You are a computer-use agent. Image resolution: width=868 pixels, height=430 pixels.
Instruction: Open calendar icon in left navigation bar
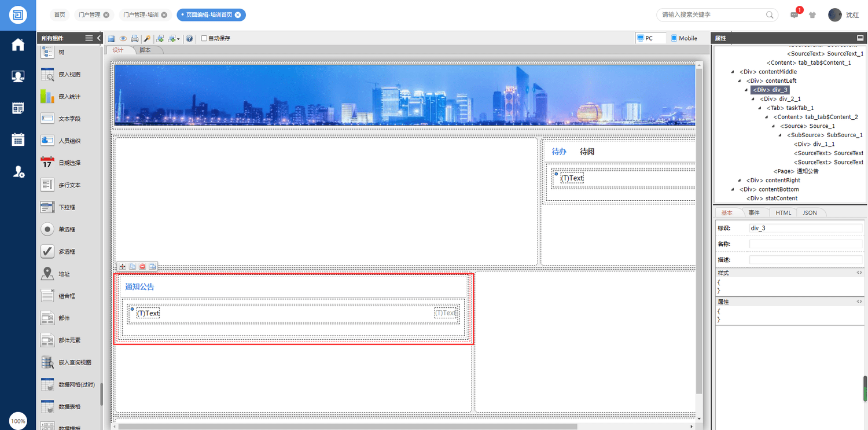18,139
